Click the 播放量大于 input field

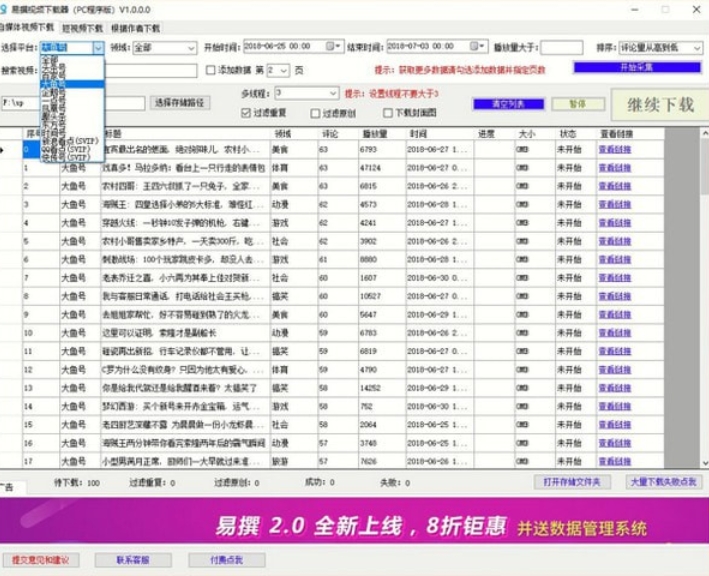pos(561,47)
